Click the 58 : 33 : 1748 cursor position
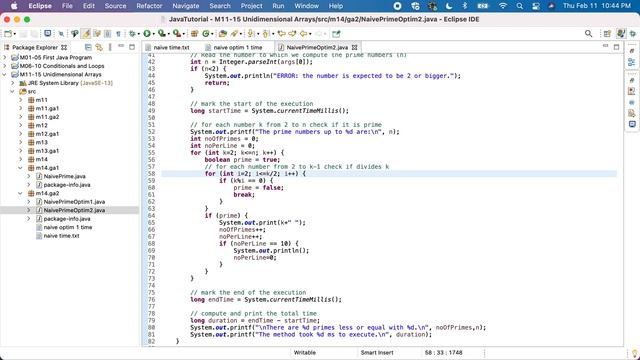Image resolution: width=640 pixels, height=360 pixels. (x=443, y=352)
